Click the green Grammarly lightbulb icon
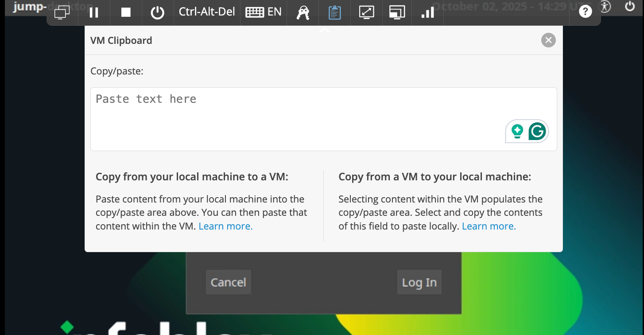The image size is (644, 335). [x=517, y=132]
